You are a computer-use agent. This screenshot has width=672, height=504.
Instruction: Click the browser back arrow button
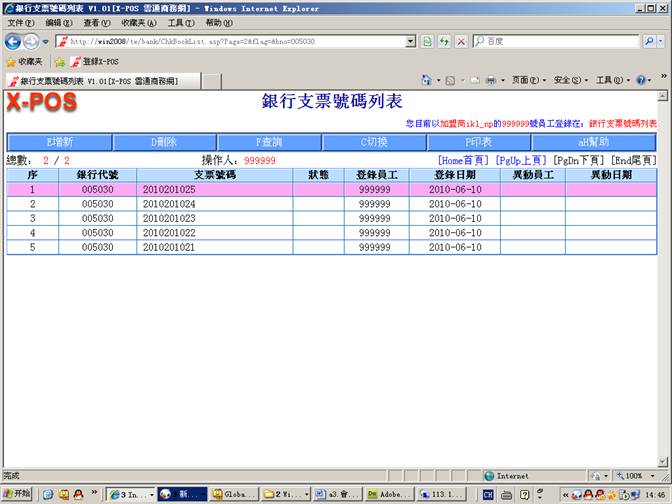point(14,41)
